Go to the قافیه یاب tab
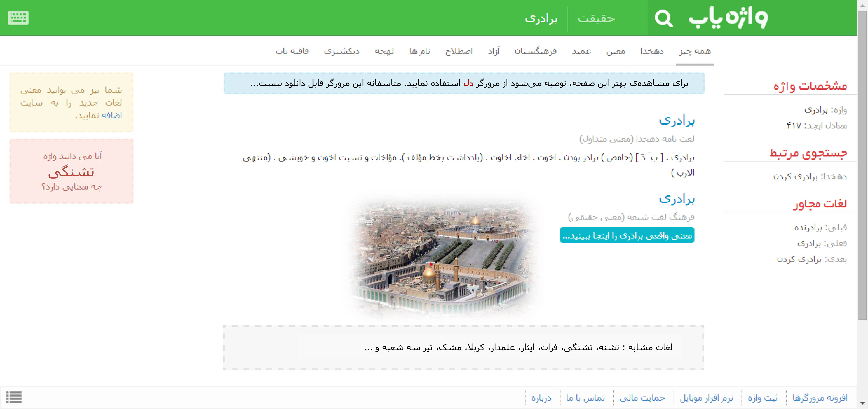This screenshot has height=409, width=868. point(292,51)
